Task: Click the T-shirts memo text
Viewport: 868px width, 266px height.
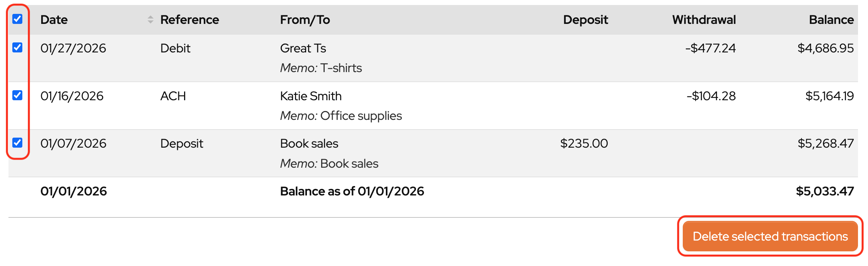Action: coord(341,68)
